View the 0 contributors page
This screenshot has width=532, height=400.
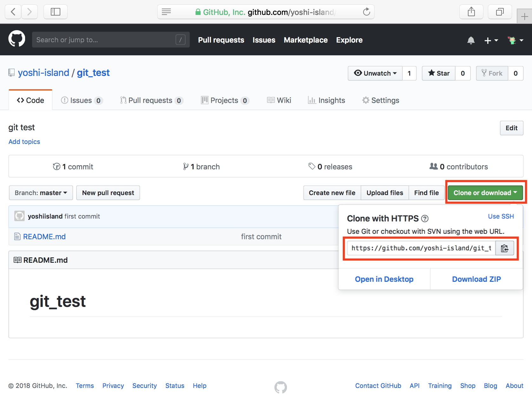point(459,166)
